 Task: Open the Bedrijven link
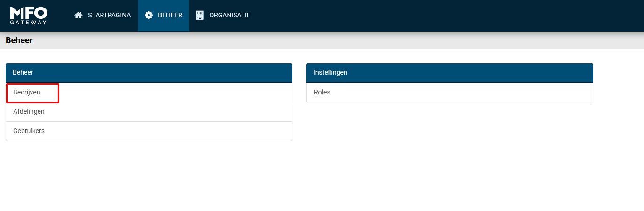[x=27, y=93]
